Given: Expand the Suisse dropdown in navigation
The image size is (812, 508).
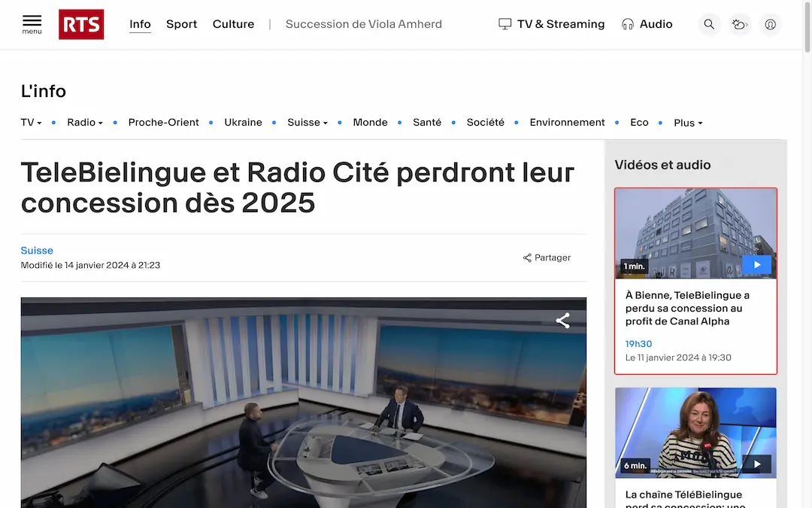Looking at the screenshot, I should tap(308, 123).
